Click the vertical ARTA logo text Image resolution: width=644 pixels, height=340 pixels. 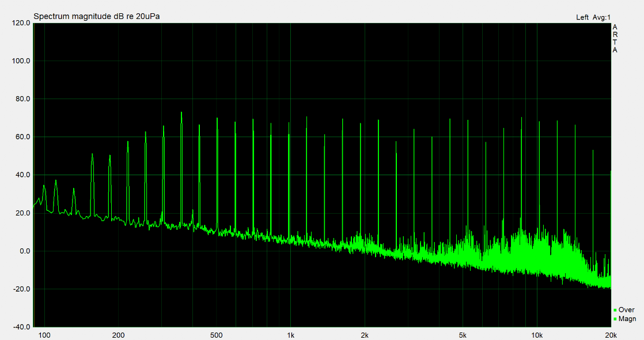click(x=615, y=39)
